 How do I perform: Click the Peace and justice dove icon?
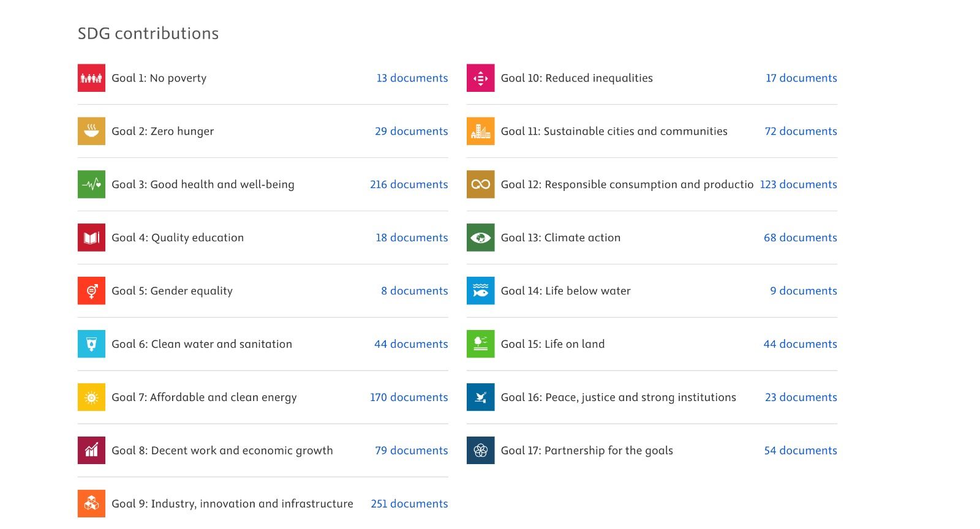pyautogui.click(x=480, y=397)
